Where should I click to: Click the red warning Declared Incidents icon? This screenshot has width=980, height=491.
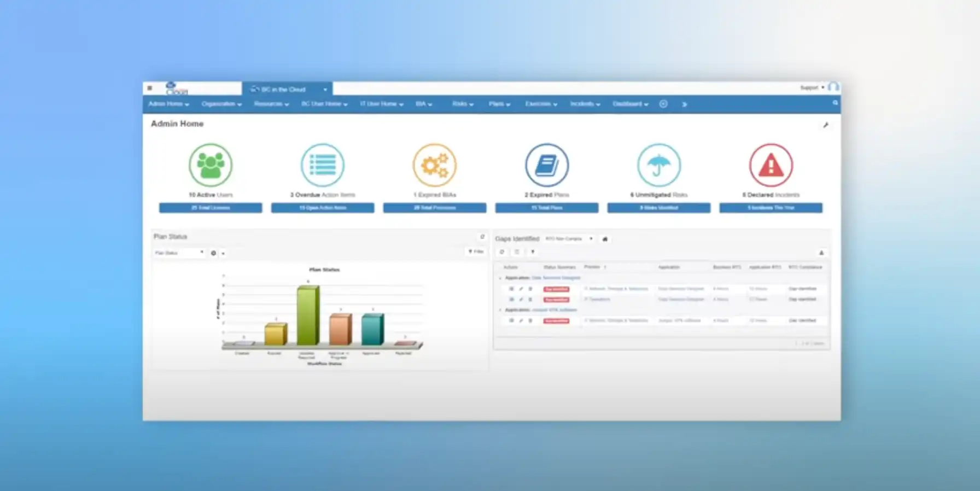tap(771, 165)
